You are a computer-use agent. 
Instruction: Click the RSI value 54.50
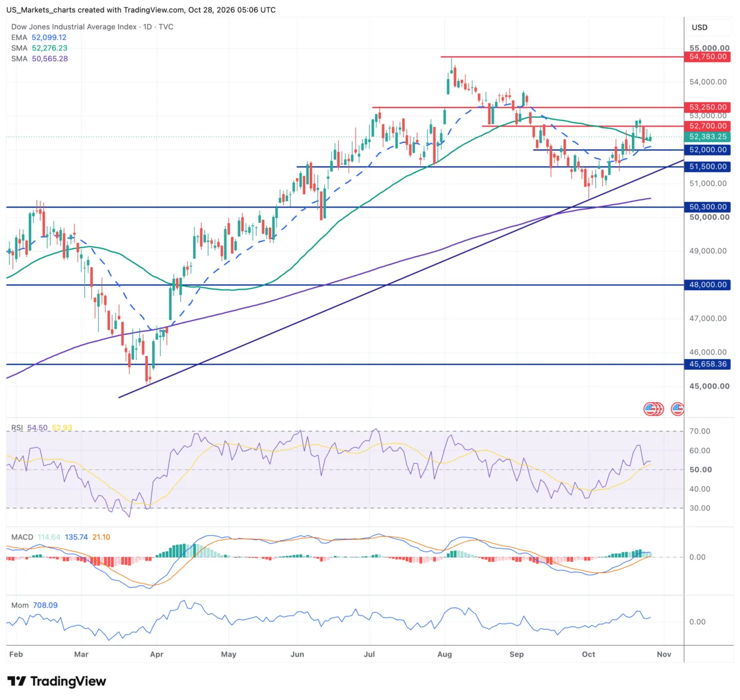coord(37,428)
